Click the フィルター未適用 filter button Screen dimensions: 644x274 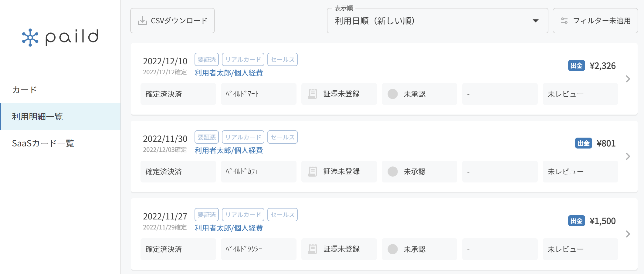[595, 21]
